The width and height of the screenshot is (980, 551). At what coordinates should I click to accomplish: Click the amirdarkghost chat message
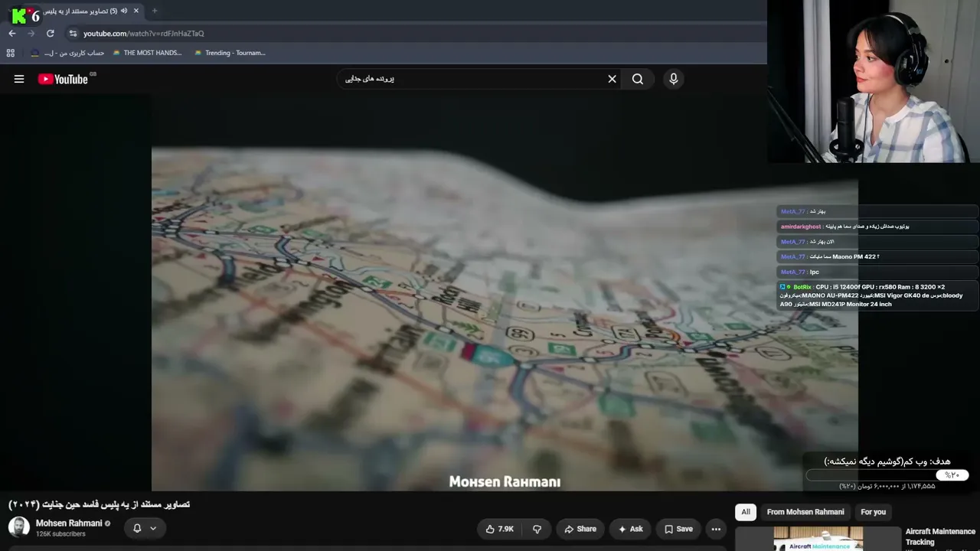click(x=877, y=227)
